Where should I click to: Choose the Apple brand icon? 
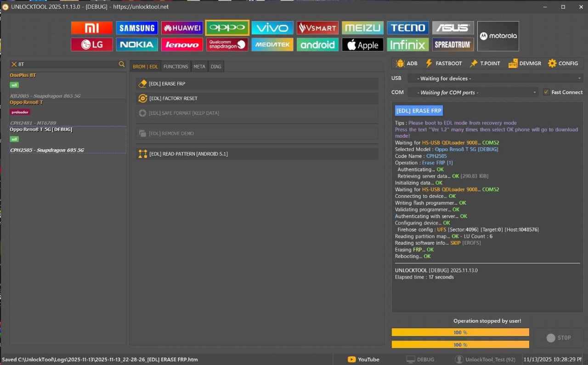click(362, 45)
